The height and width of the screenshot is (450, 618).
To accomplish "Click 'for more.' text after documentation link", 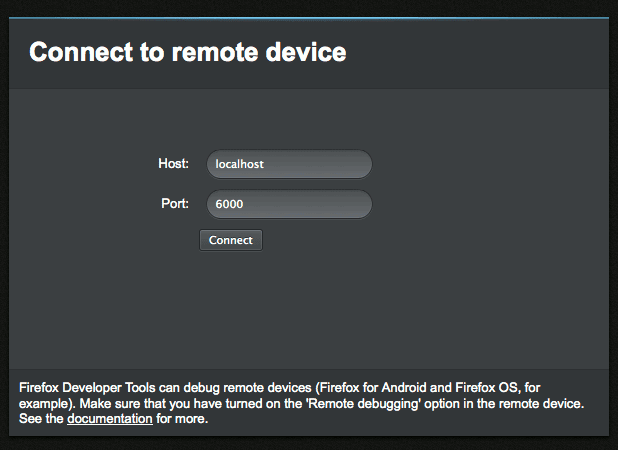I will [182, 418].
